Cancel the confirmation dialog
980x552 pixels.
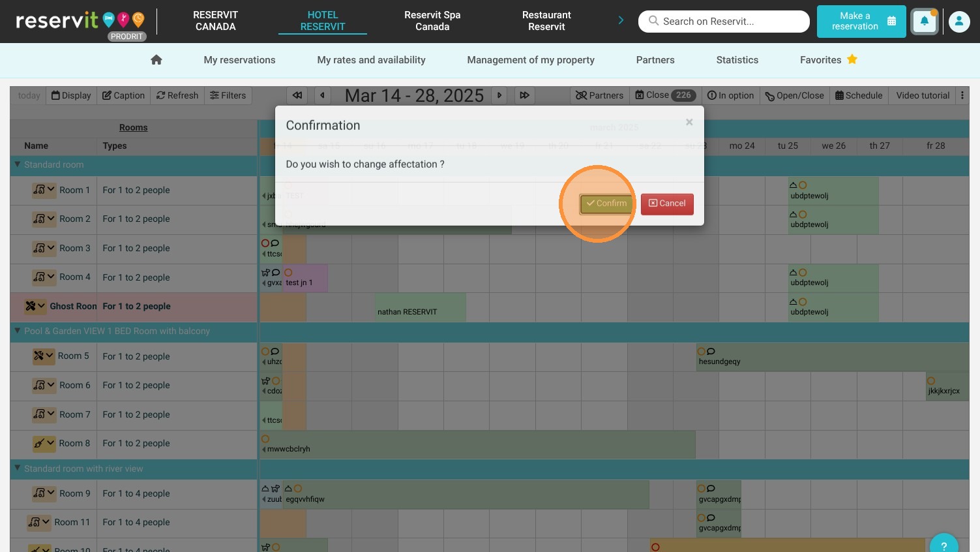point(667,204)
